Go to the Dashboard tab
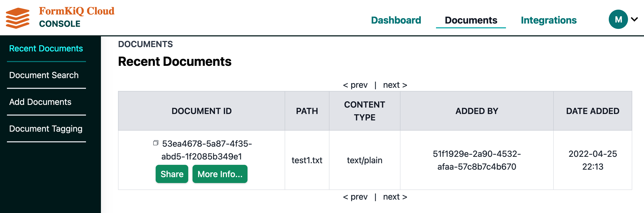 click(396, 20)
